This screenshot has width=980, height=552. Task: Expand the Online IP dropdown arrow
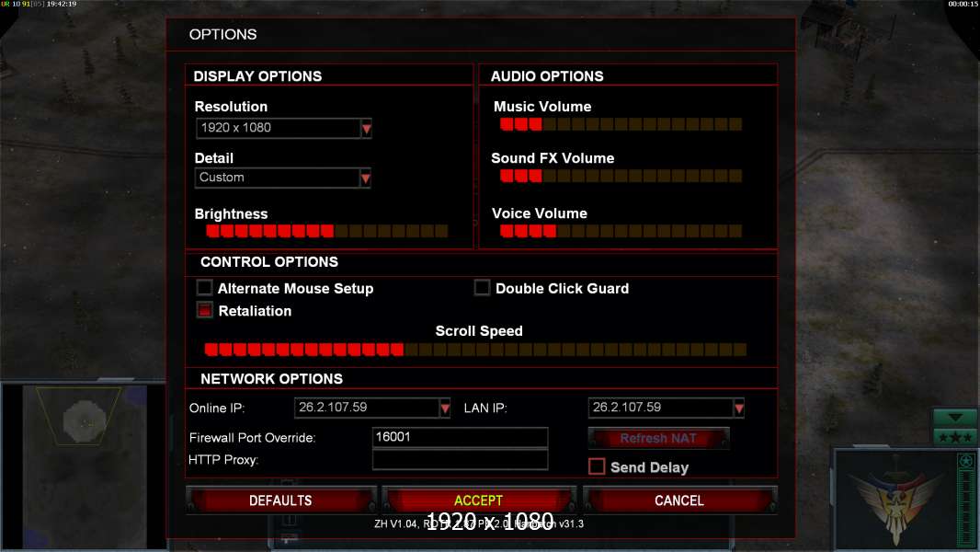click(444, 408)
